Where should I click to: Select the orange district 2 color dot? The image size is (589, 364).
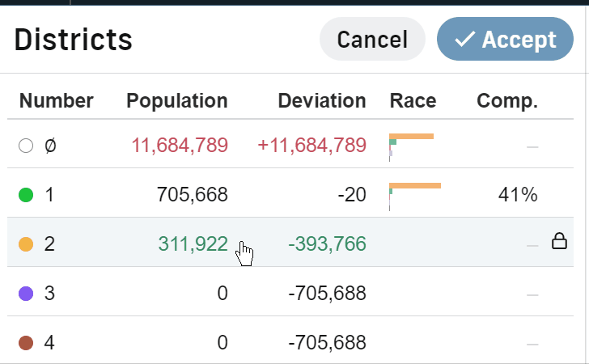tap(26, 244)
